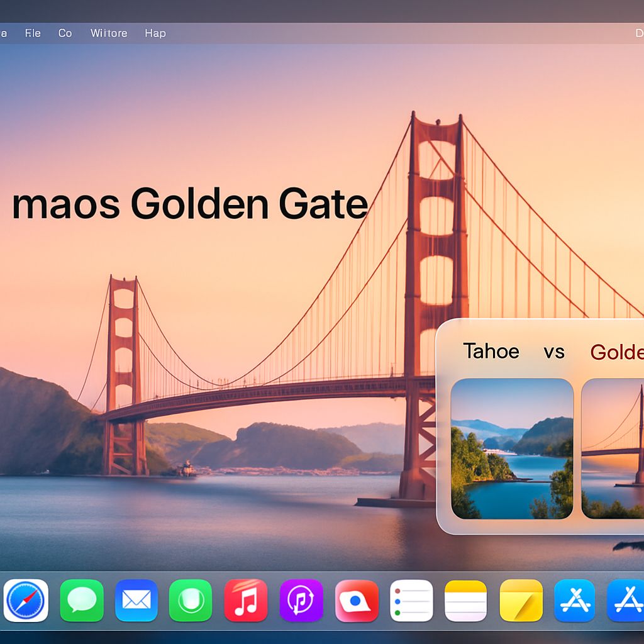644x644 pixels.
Task: Open the Wiitore menu
Action: 109,33
